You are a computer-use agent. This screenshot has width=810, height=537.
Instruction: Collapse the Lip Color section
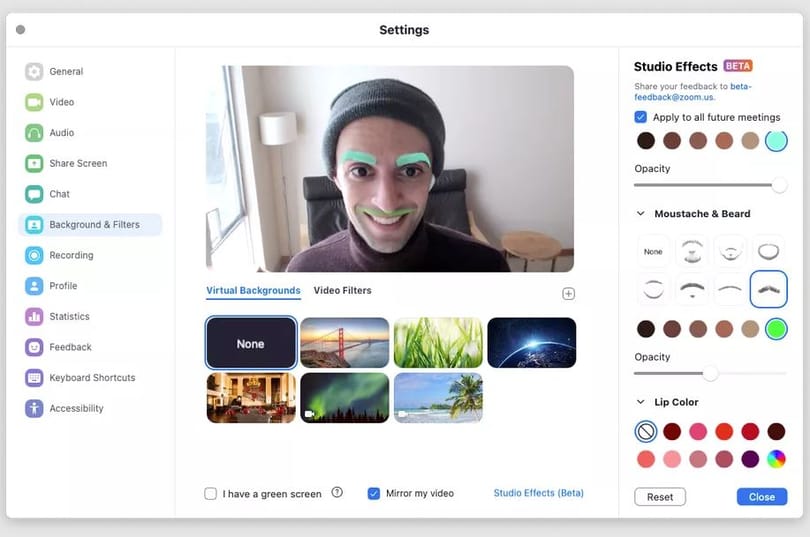tap(641, 402)
